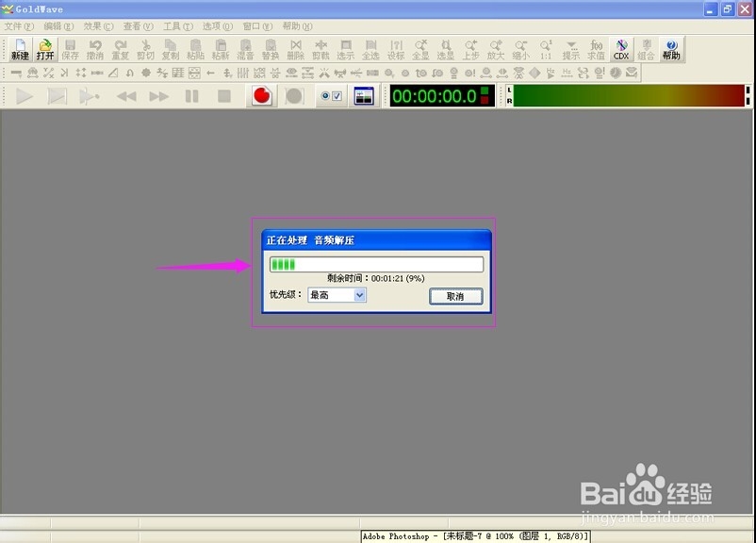Click the 打开 (Open) toolbar icon

click(45, 50)
